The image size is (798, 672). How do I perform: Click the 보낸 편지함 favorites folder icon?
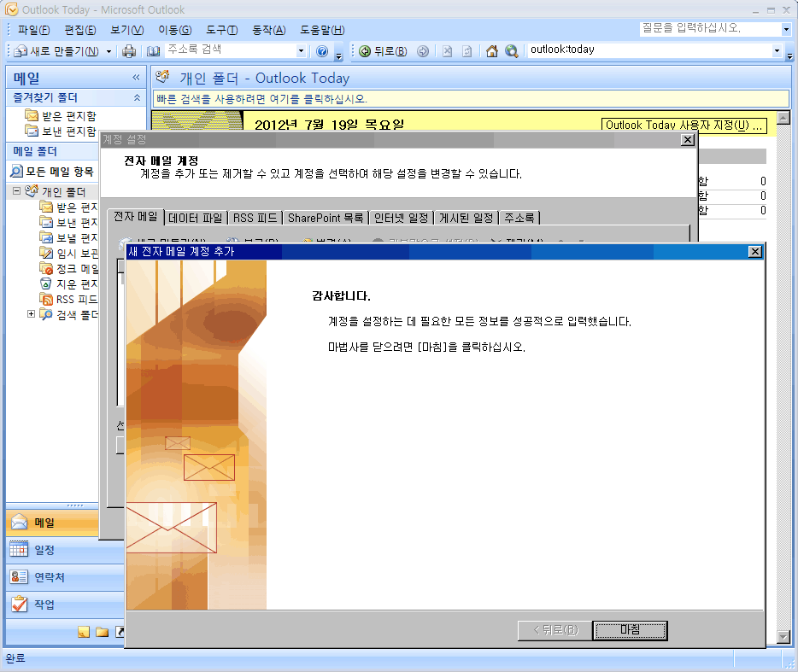coord(32,131)
